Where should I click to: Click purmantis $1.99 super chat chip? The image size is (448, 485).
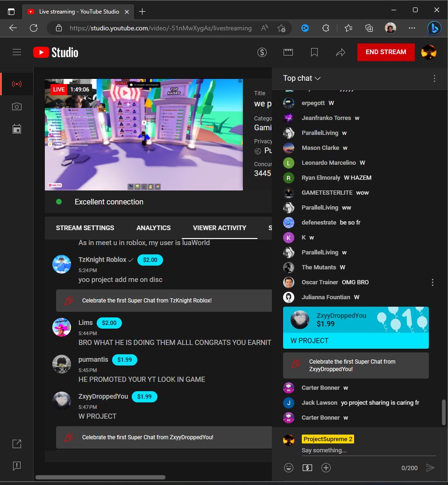click(x=124, y=360)
